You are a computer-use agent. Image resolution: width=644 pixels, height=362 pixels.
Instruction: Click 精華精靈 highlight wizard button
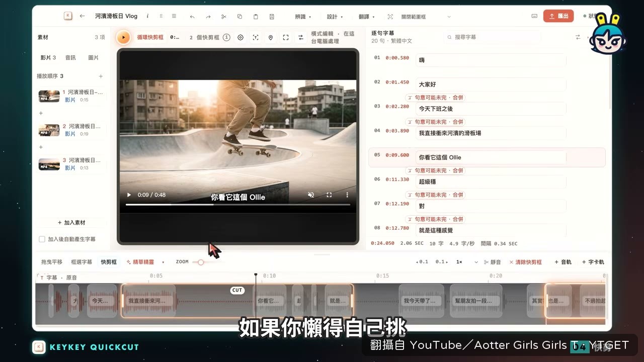pos(140,262)
